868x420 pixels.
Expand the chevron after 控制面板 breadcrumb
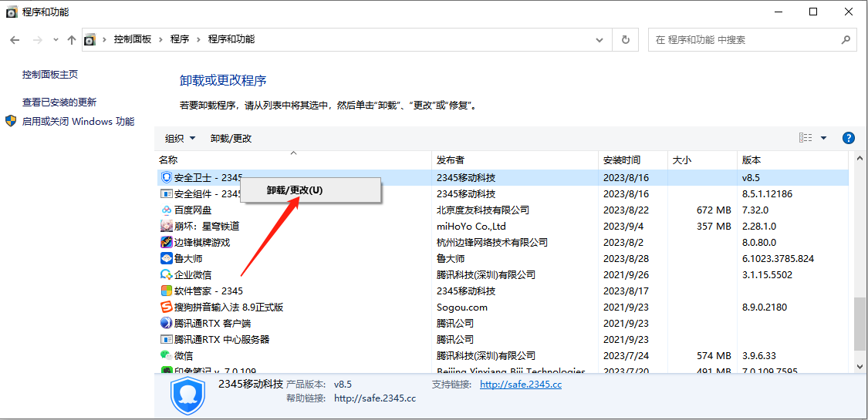[x=161, y=40]
